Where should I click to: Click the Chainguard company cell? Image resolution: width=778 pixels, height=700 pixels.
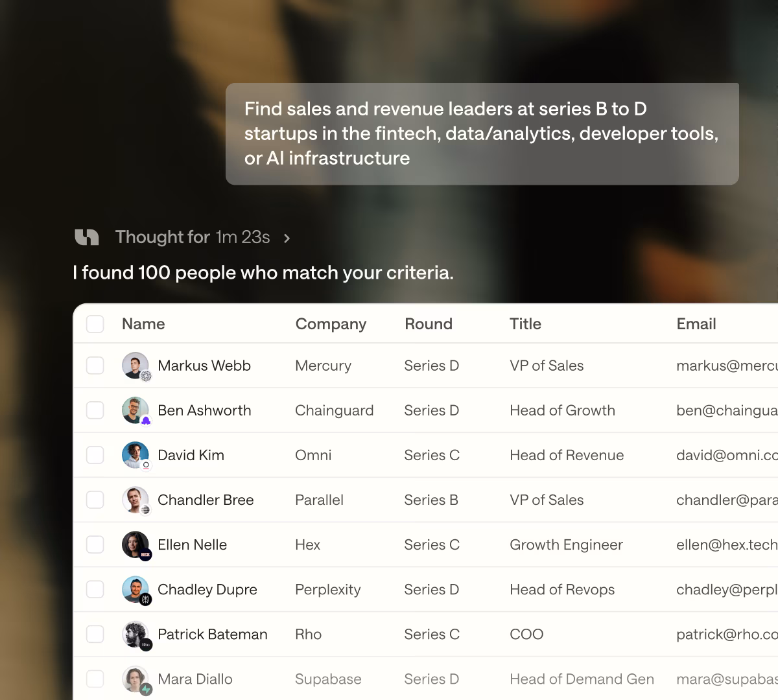tap(334, 410)
